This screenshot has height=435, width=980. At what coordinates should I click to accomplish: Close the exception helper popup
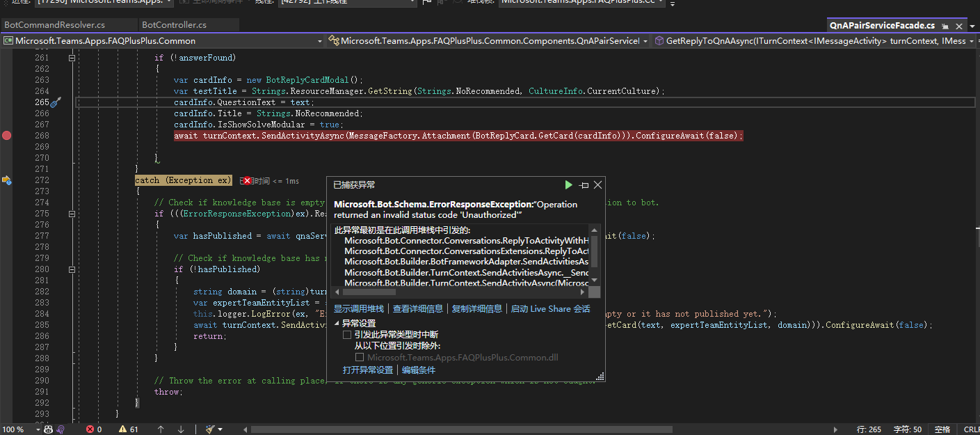pyautogui.click(x=597, y=185)
